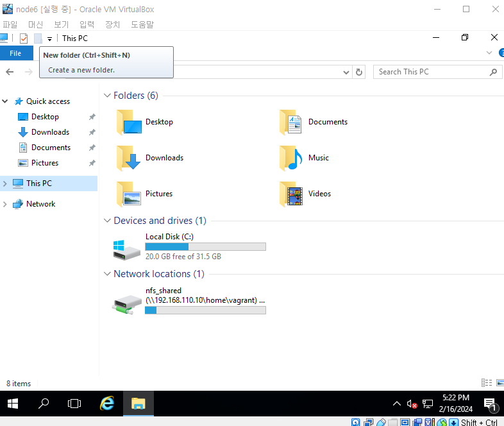Go back with the left arrow button

pyautogui.click(x=10, y=72)
